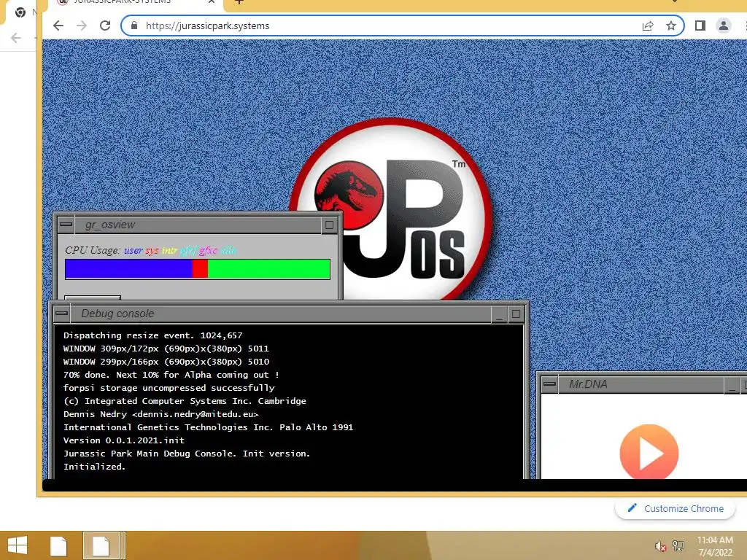Click the '70% done. Next 10% for Alpha' line
This screenshot has width=747, height=560.
pyautogui.click(x=171, y=375)
